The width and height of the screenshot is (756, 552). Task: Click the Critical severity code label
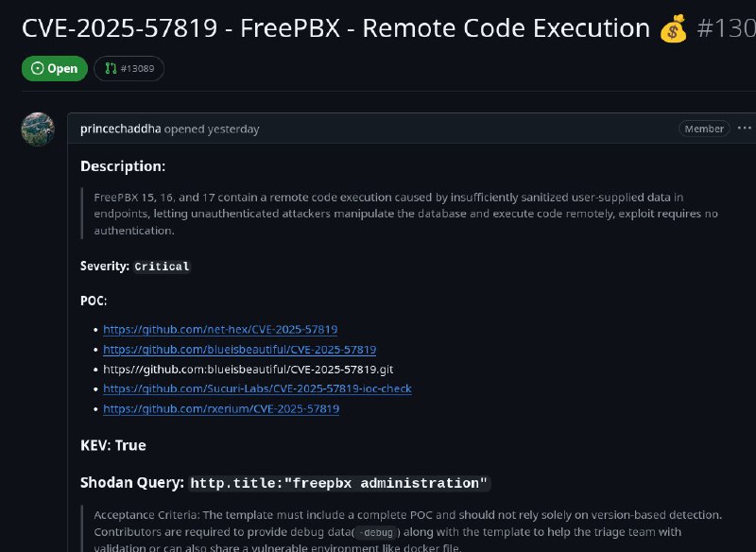[162, 267]
